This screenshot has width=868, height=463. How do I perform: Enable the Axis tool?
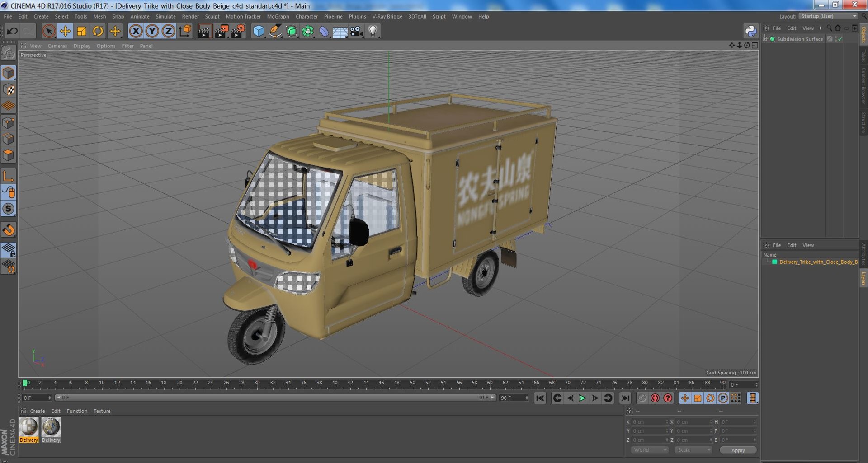pos(8,176)
